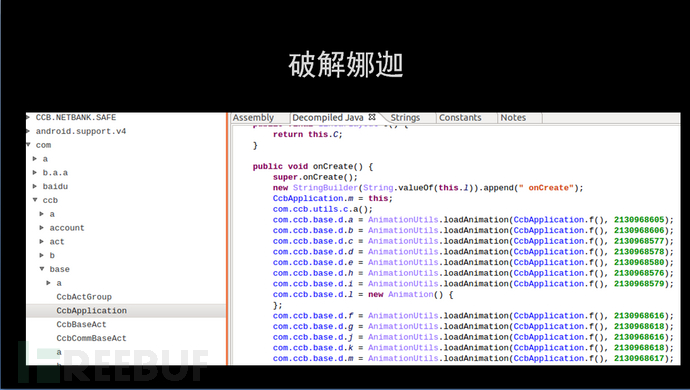Image resolution: width=690 pixels, height=390 pixels.
Task: Switch to the Assembly tab
Action: pyautogui.click(x=253, y=118)
